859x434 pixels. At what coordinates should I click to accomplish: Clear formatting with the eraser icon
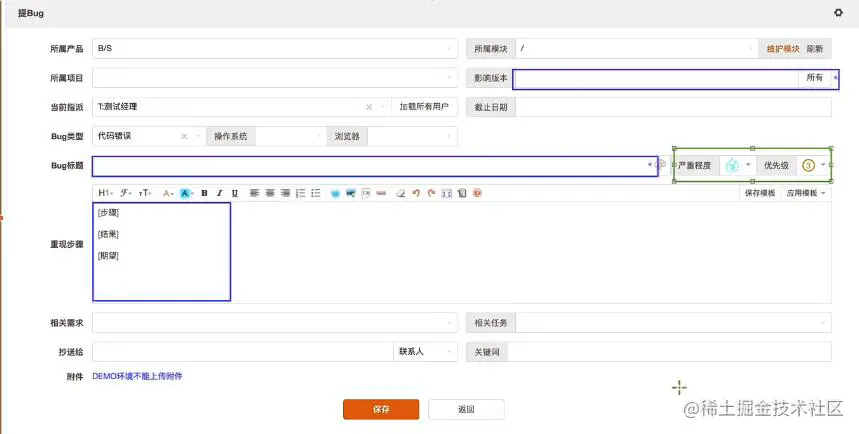[400, 193]
